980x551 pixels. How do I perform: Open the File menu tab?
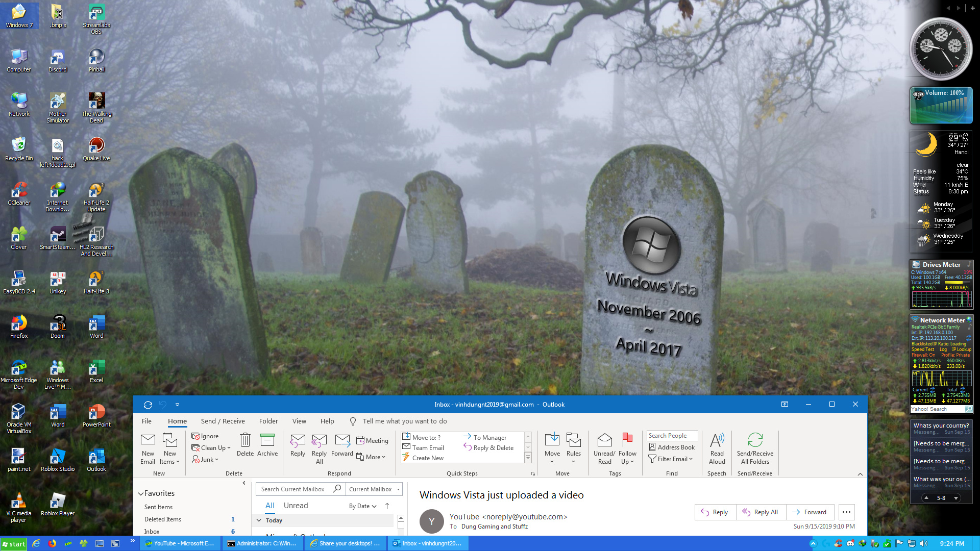(x=146, y=421)
